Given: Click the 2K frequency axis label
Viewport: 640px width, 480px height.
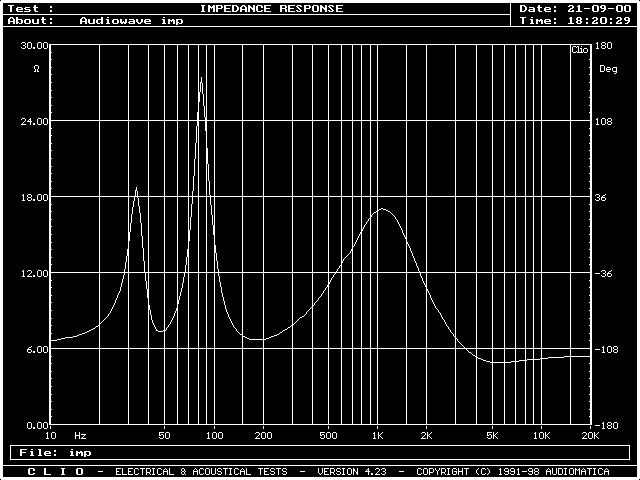Looking at the screenshot, I should [427, 436].
